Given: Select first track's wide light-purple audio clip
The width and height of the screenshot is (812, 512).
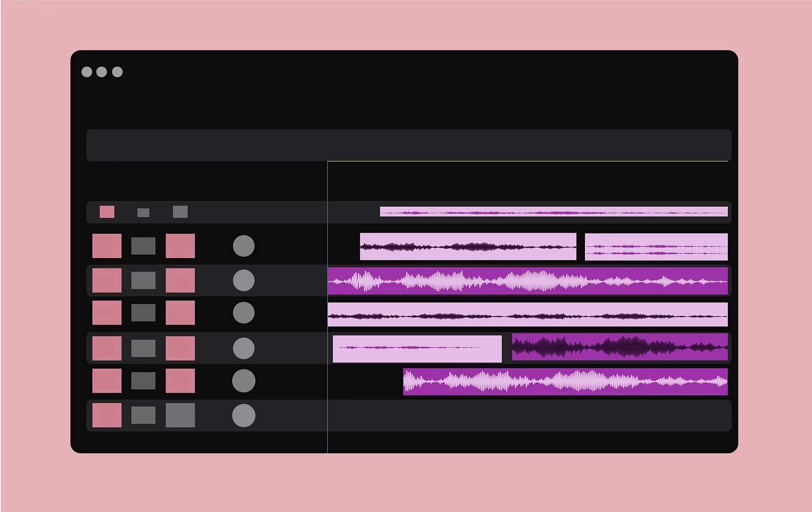Looking at the screenshot, I should click(468, 246).
